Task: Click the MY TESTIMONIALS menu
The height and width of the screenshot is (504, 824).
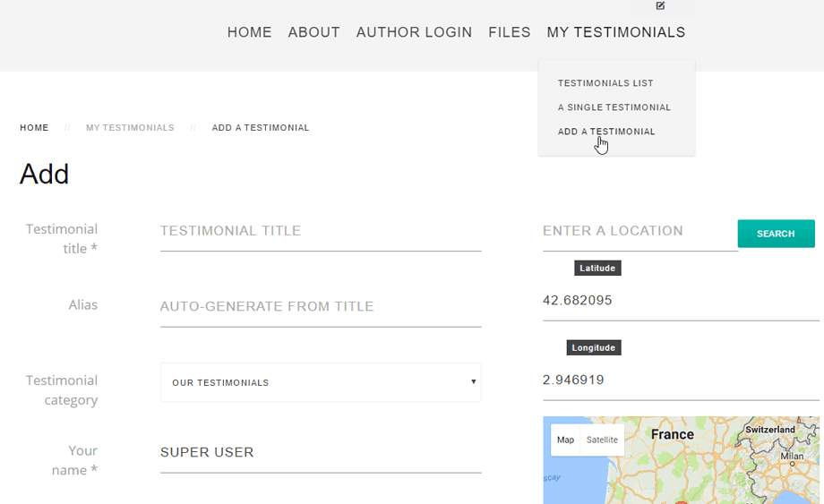Action: click(x=615, y=32)
